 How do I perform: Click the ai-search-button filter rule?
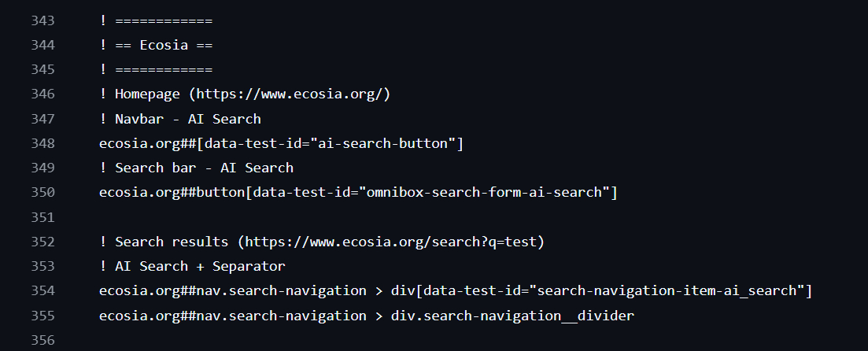click(x=281, y=143)
